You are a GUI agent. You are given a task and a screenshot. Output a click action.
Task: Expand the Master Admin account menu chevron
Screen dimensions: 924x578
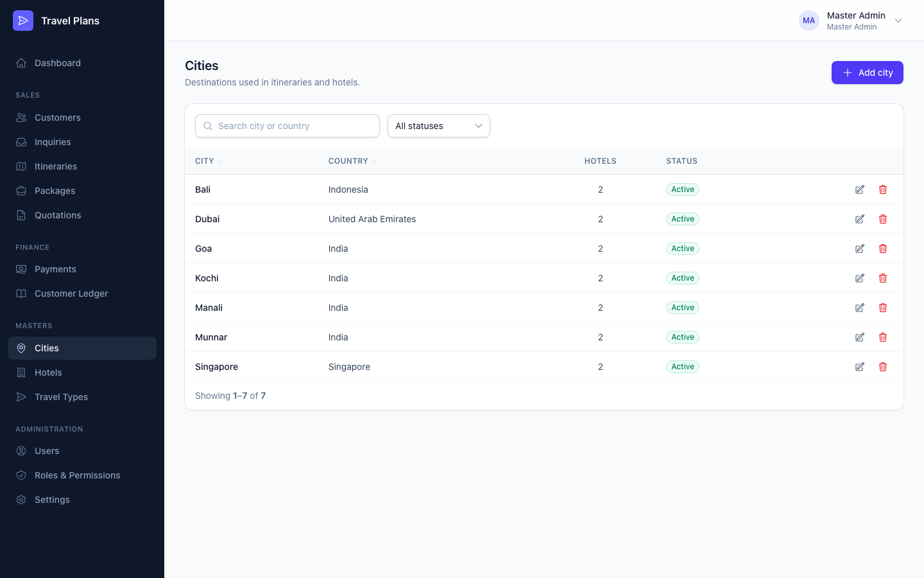coord(898,21)
